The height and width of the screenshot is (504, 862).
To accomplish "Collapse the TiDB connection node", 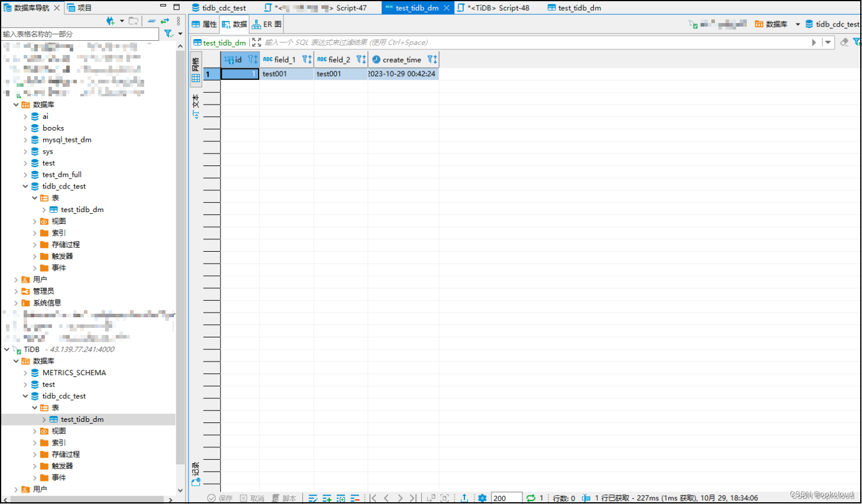I will (x=6, y=350).
